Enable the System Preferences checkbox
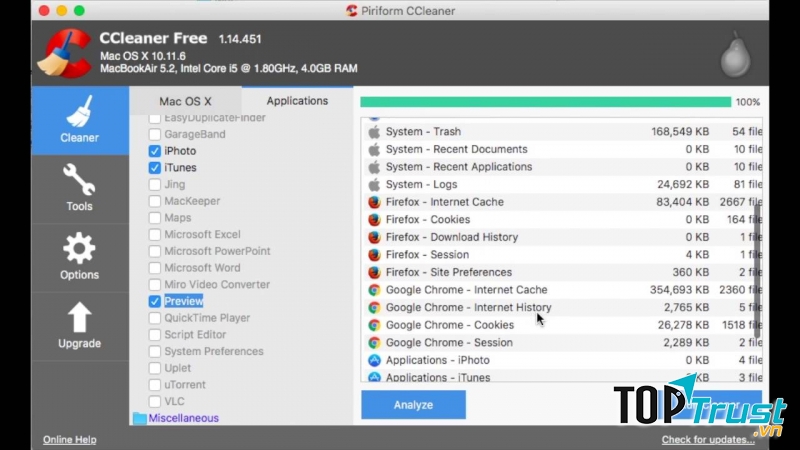This screenshot has height=450, width=800. tap(155, 352)
